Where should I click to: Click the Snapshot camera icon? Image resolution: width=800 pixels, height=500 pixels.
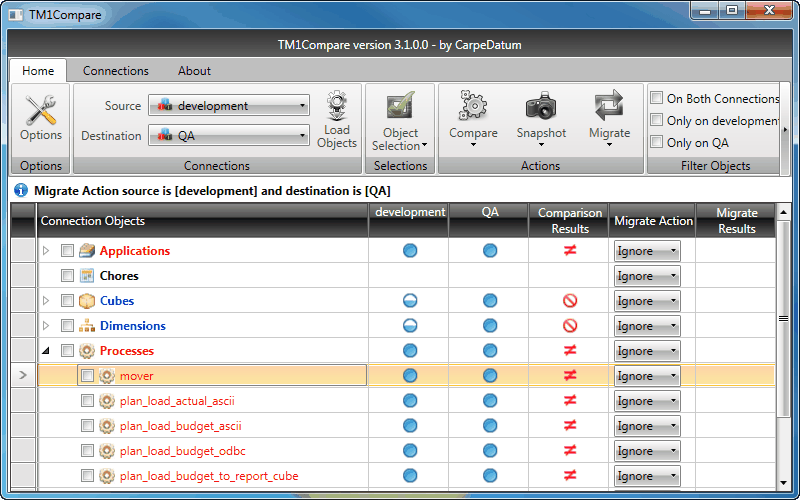coord(541,106)
